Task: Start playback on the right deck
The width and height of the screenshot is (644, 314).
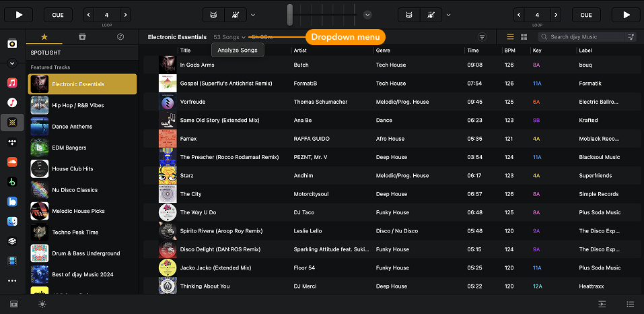Action: (x=626, y=15)
